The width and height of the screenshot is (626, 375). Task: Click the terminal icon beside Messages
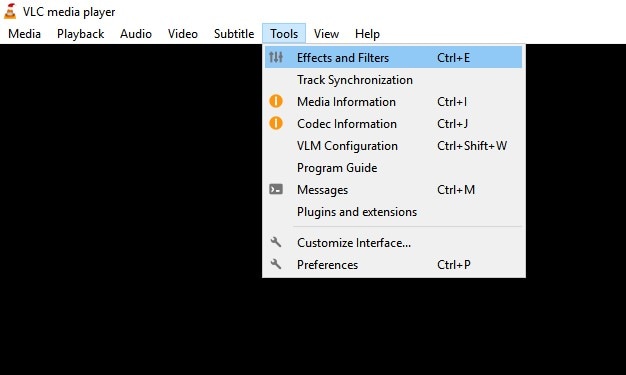click(x=276, y=189)
